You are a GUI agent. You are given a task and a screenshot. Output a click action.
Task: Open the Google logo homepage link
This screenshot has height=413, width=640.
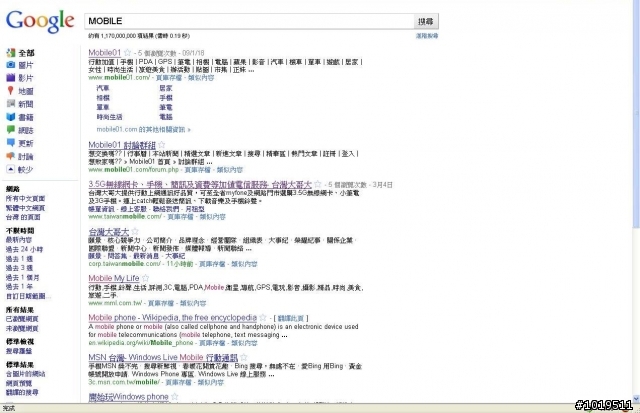pos(40,21)
